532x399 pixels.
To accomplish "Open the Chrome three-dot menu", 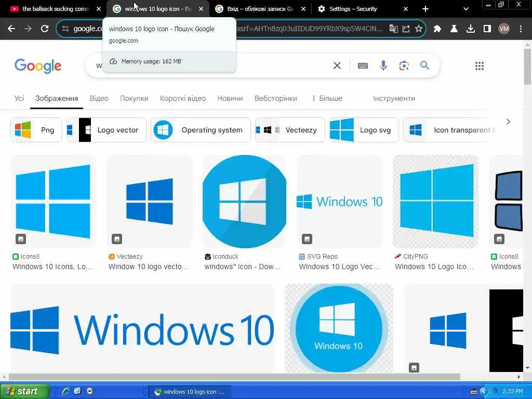I will 521,29.
